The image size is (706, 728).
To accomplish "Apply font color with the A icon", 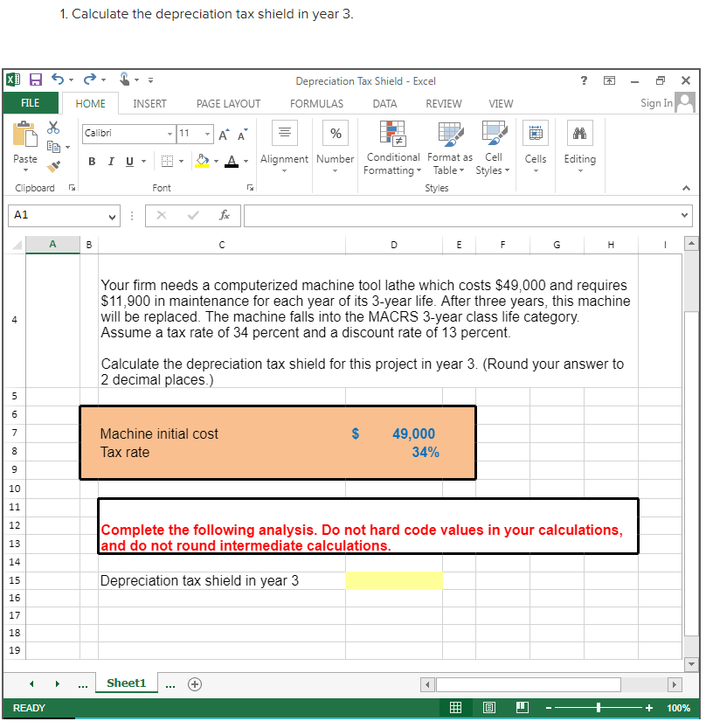I will tap(232, 161).
